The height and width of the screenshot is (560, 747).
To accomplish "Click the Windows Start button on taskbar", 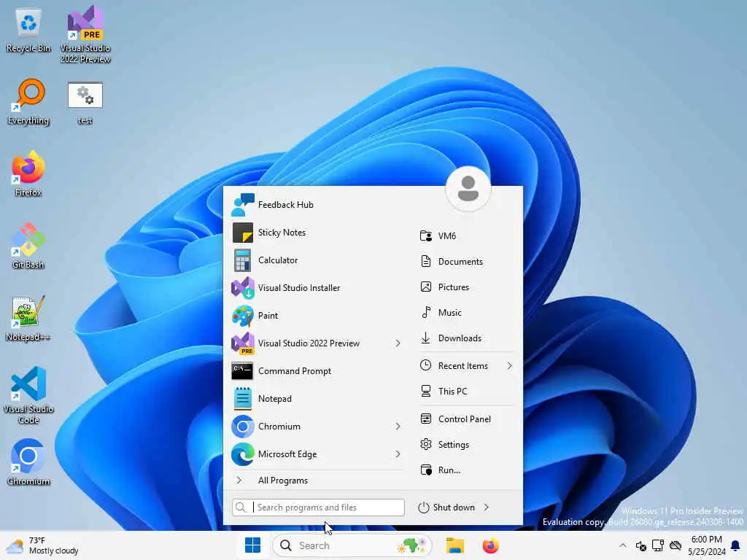I will point(252,545).
